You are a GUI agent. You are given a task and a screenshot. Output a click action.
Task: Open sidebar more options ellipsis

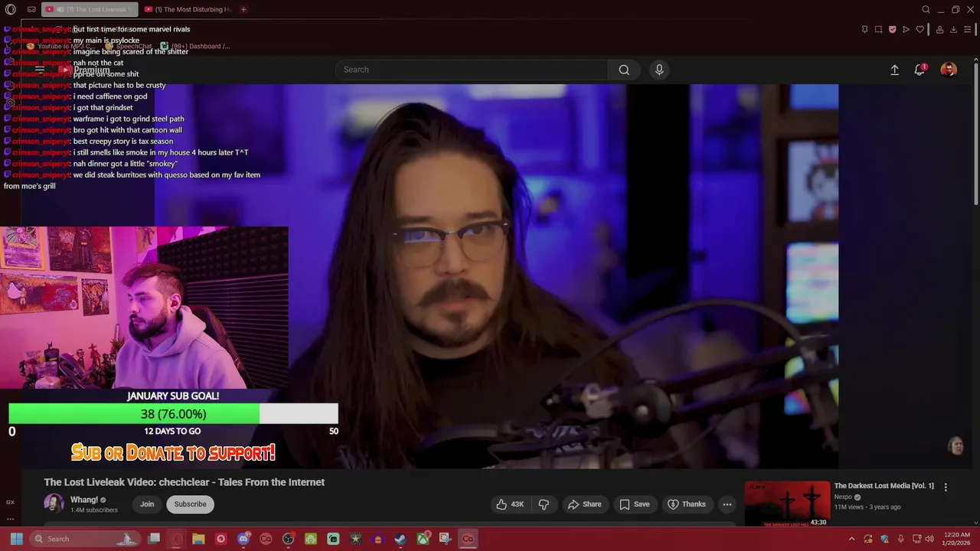(10, 519)
